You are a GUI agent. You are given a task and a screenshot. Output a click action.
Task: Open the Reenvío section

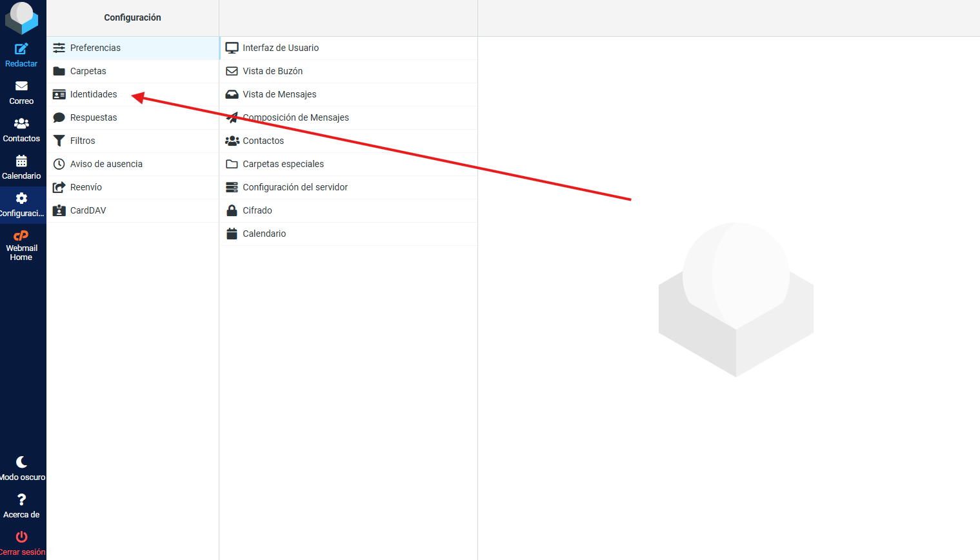point(86,187)
